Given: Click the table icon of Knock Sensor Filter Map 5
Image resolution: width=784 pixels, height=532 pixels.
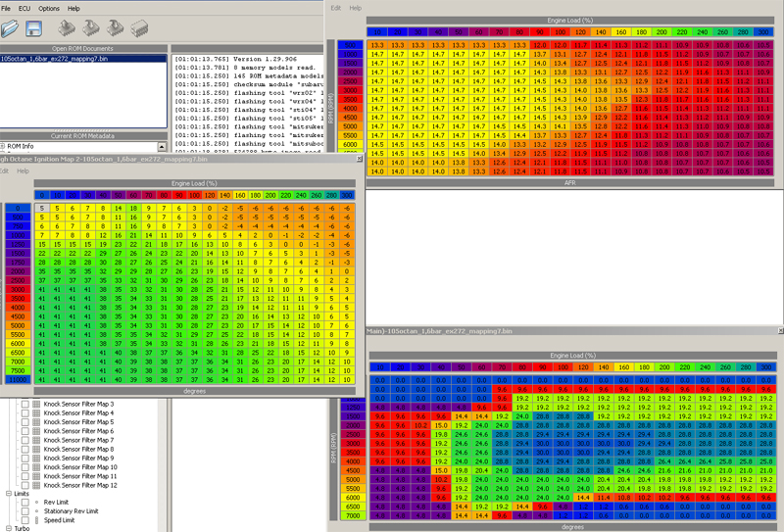Looking at the screenshot, I should [x=36, y=422].
